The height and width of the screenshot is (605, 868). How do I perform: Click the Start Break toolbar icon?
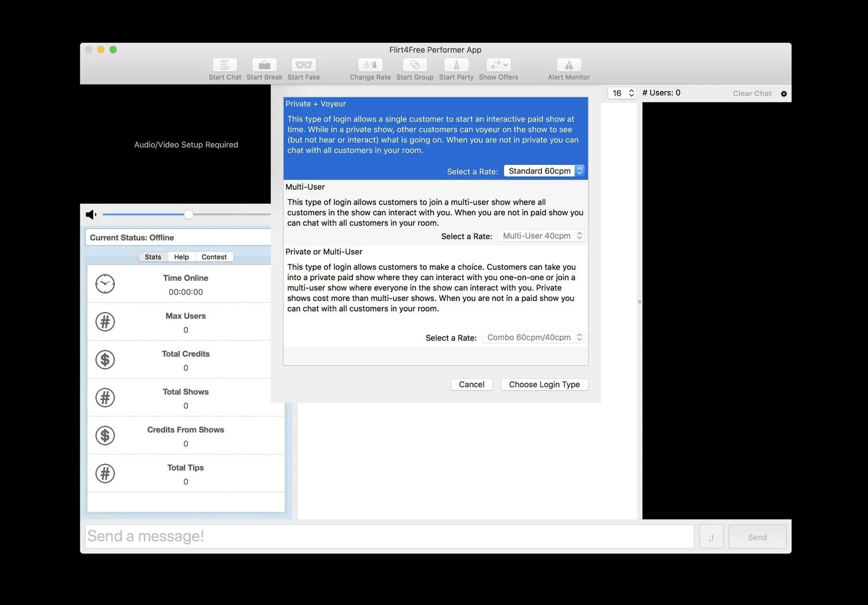pos(264,65)
